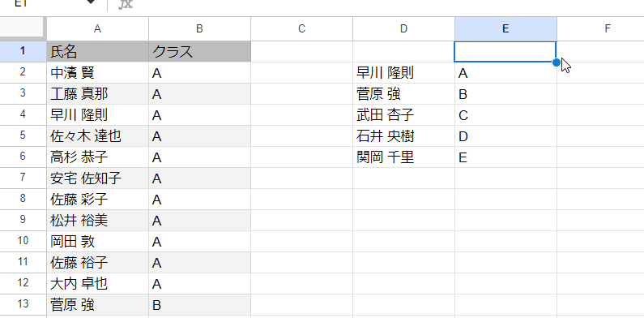The width and height of the screenshot is (644, 318).
Task: Select column C header
Action: click(x=301, y=28)
